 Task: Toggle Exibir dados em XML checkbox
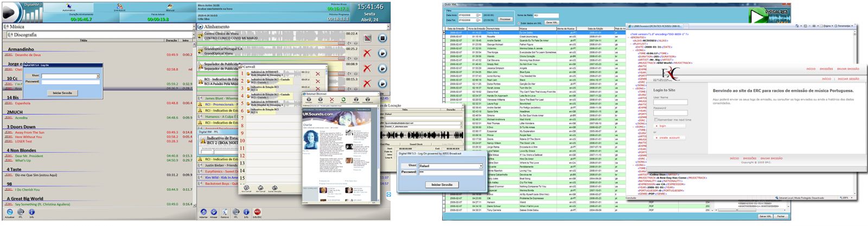(519, 23)
